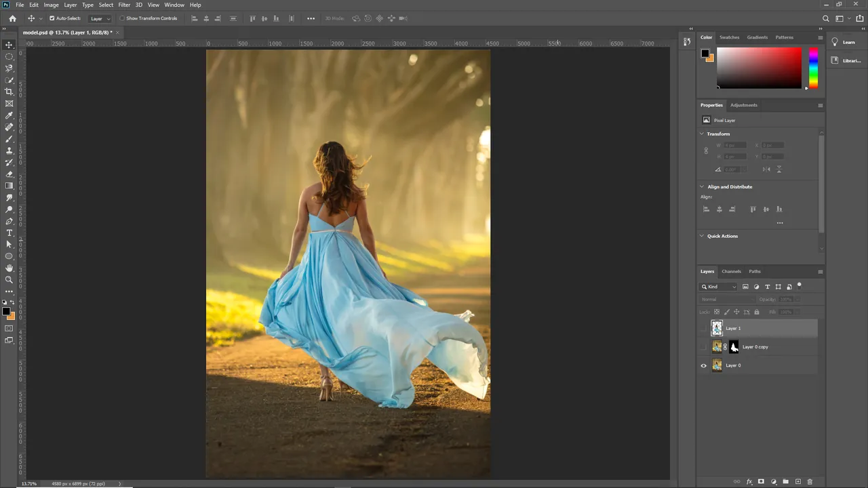The width and height of the screenshot is (868, 488).
Task: Toggle layer filtering switch in Layers panel
Action: point(800,285)
